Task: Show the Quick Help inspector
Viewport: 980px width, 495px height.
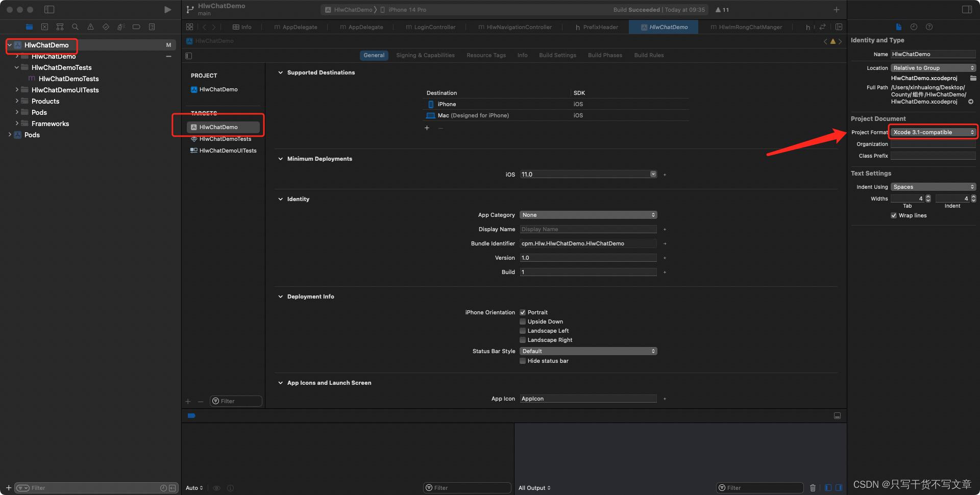Action: coord(929,27)
